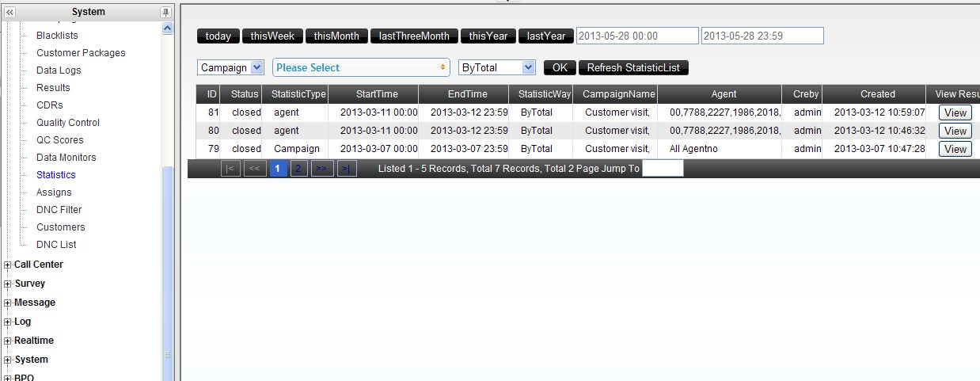Open the ByTotal dropdown

(497, 68)
